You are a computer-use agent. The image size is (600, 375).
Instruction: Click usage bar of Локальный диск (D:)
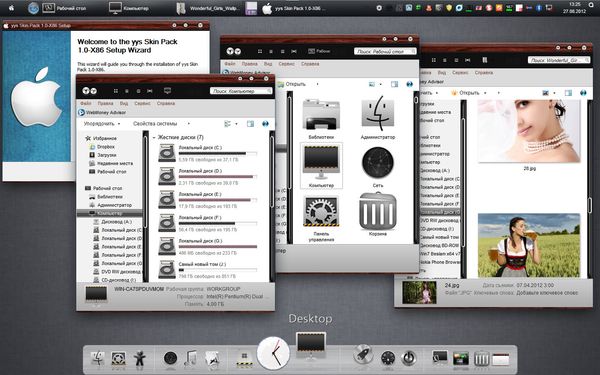pyautogui.click(x=218, y=177)
